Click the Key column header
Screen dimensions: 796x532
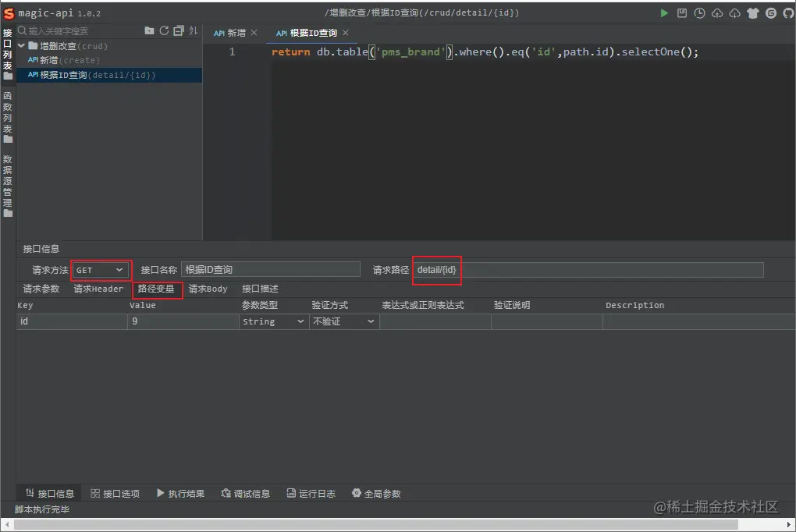click(x=25, y=305)
